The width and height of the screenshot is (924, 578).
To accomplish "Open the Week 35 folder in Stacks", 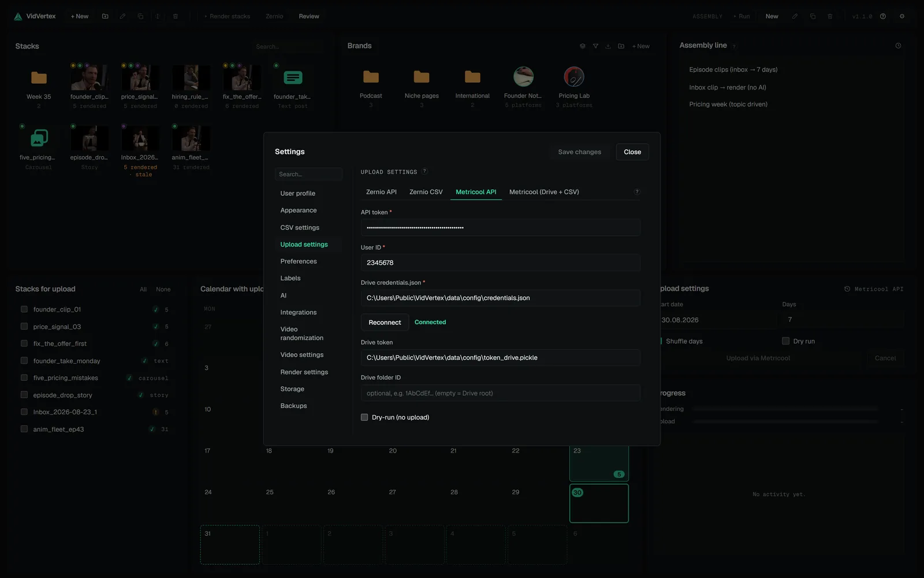I will point(39,77).
